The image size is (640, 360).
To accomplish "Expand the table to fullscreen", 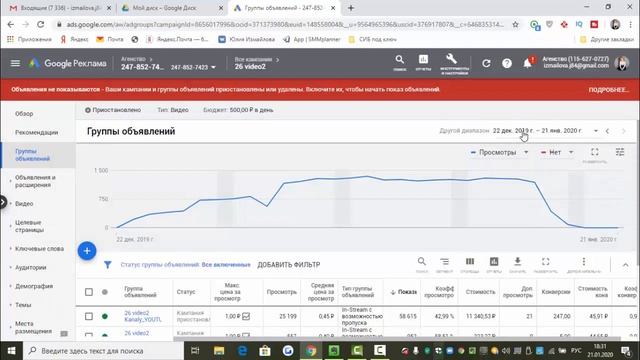I will (545, 262).
